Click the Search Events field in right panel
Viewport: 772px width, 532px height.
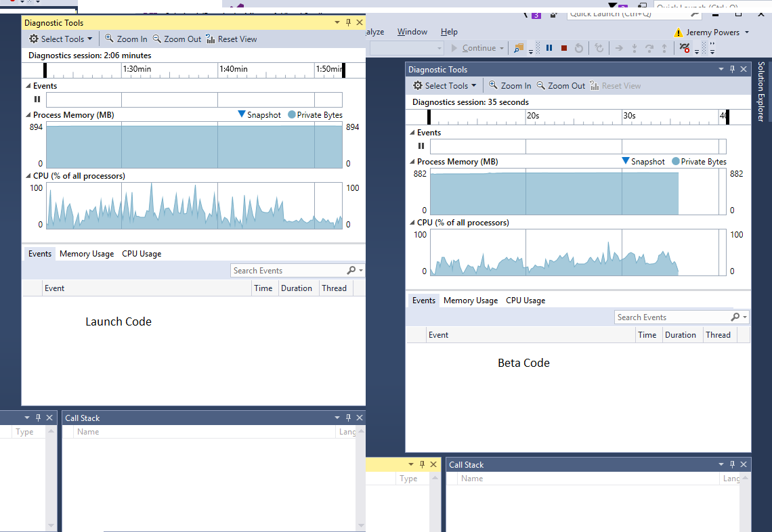pos(670,317)
